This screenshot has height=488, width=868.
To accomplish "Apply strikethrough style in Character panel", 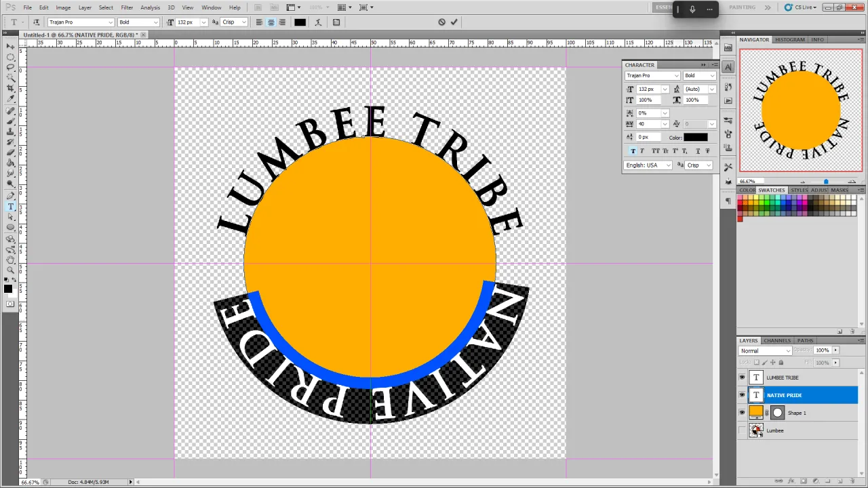I will 709,151.
